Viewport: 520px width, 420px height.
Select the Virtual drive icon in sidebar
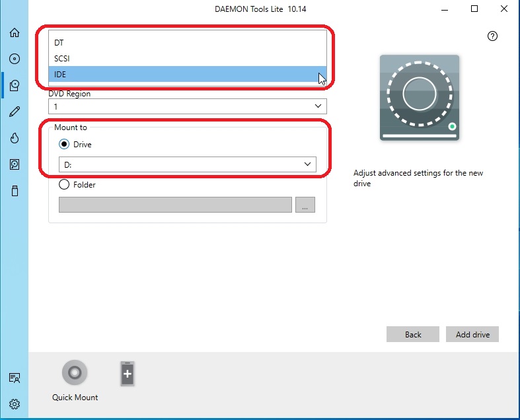[15, 86]
